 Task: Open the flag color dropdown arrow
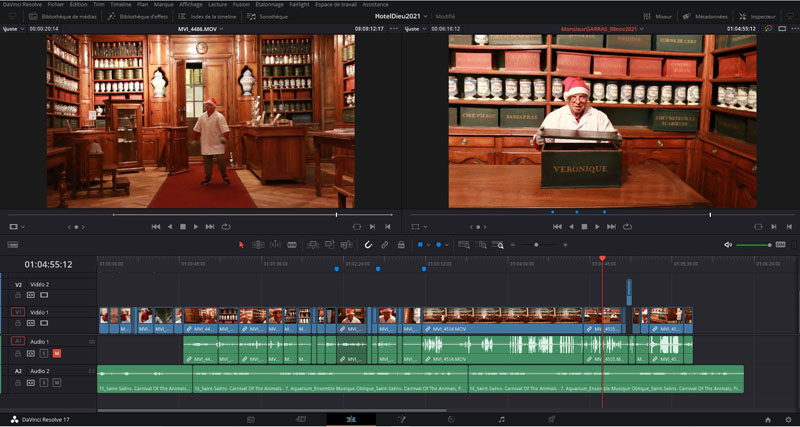click(x=428, y=245)
